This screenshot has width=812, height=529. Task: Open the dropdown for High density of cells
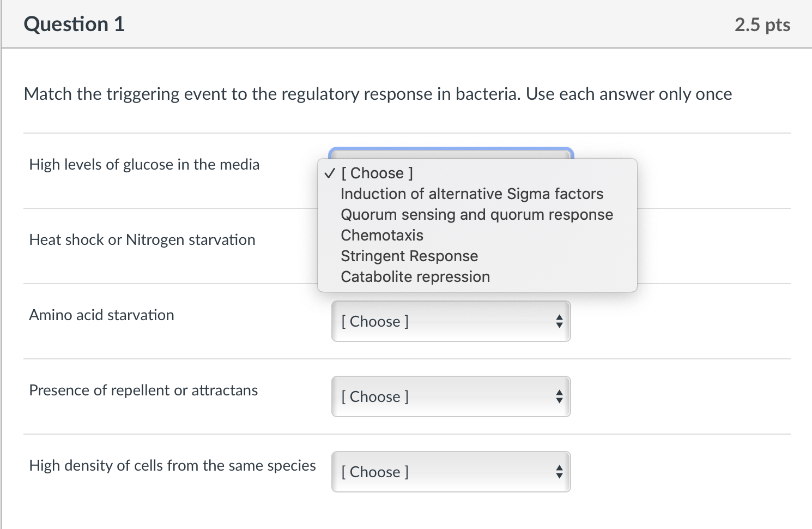tap(450, 472)
